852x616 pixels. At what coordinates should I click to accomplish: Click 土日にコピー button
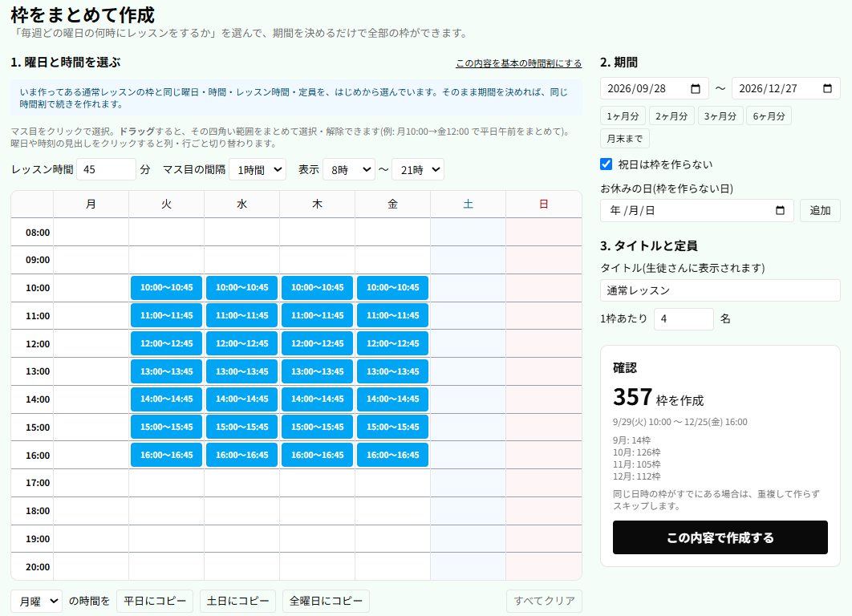pyautogui.click(x=237, y=601)
